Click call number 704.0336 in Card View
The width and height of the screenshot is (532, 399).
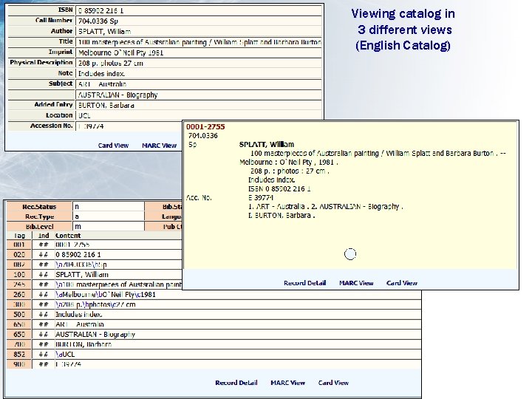tap(203, 136)
